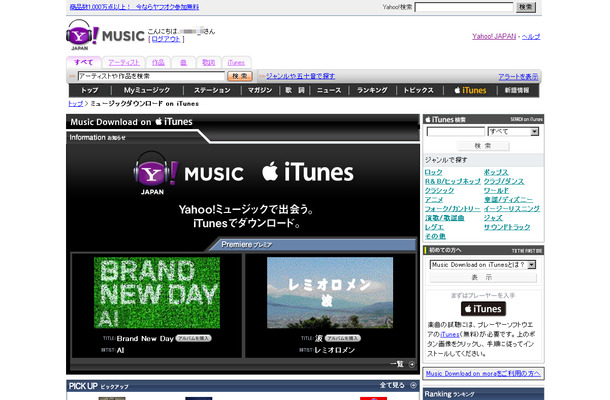The width and height of the screenshot is (610, 400).
Task: Open the レミオロメン 波 album cover
Action: (x=330, y=293)
